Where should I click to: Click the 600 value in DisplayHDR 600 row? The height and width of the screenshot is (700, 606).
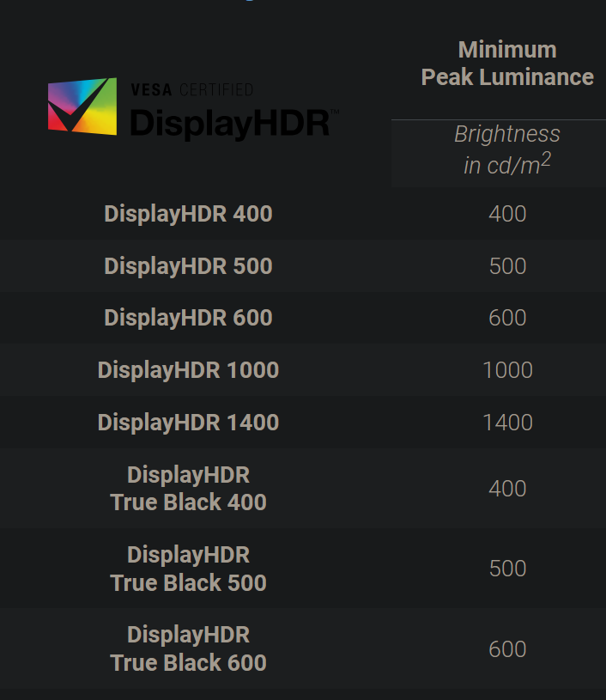tap(507, 318)
